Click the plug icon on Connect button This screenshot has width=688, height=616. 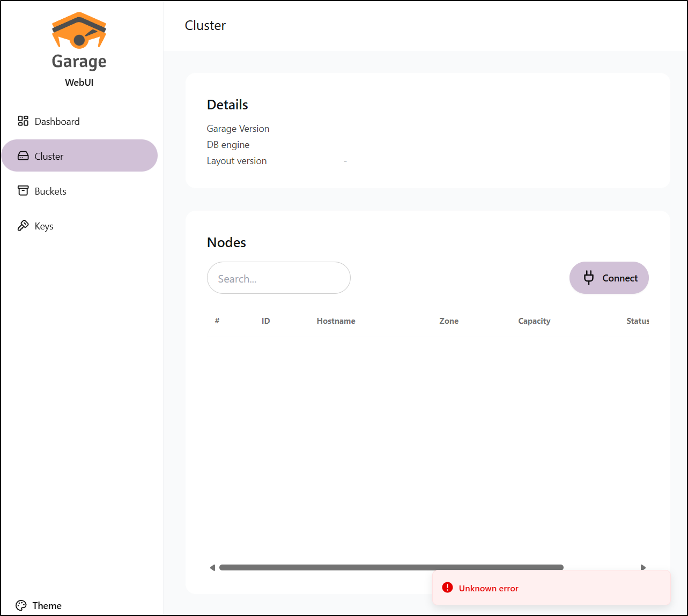click(x=589, y=278)
